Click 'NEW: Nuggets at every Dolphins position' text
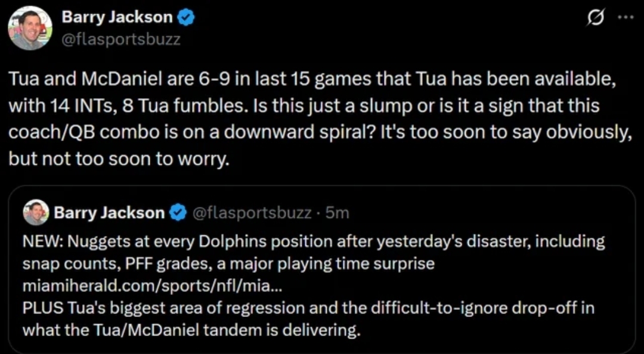 [x=314, y=242]
